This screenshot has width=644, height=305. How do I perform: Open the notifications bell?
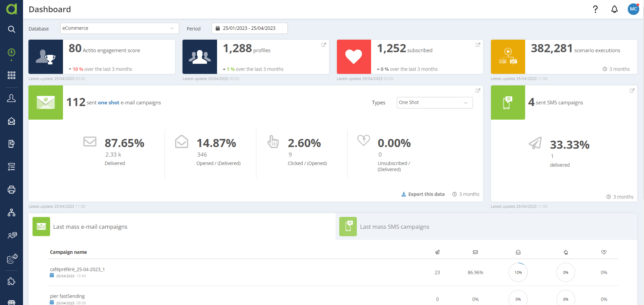pos(614,9)
